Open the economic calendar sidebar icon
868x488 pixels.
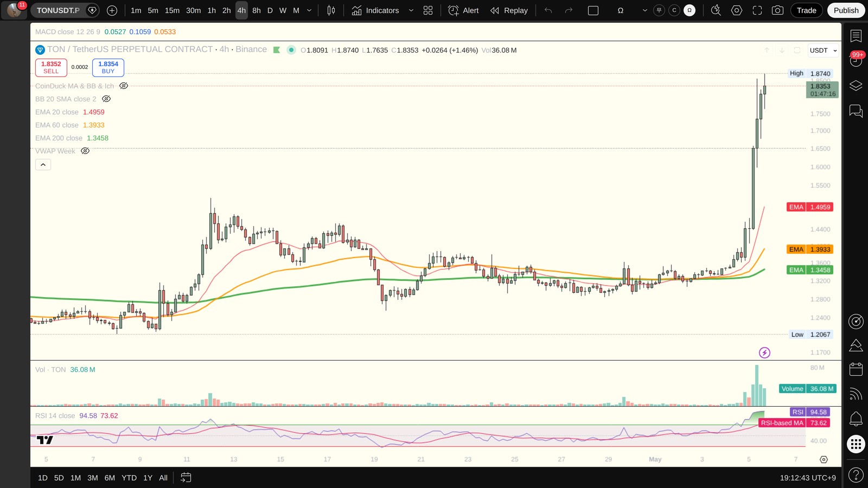point(856,369)
